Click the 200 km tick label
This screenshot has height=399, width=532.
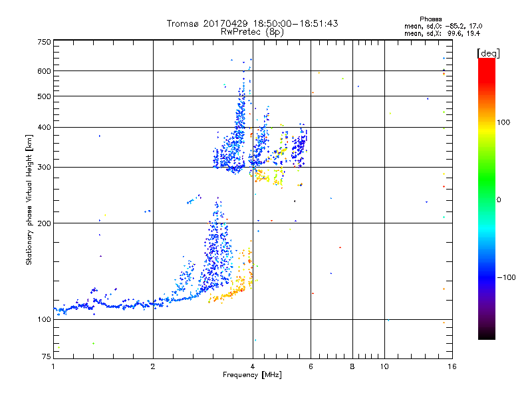44,223
